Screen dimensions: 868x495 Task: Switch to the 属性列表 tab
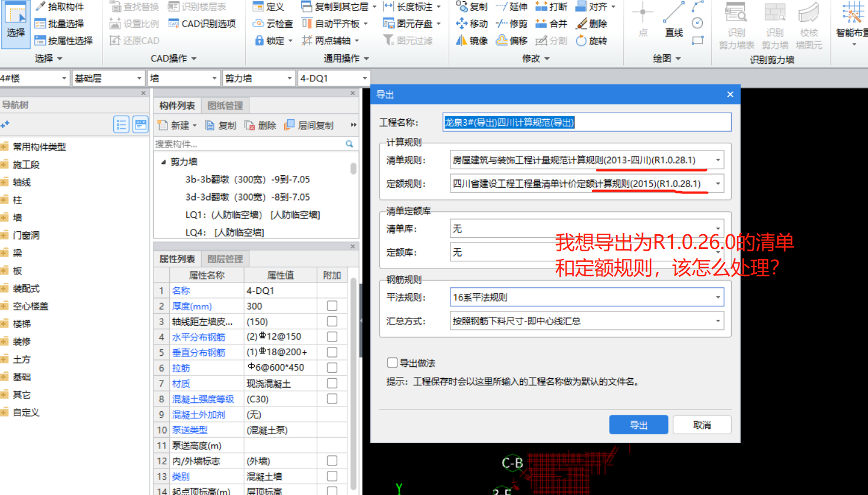click(177, 259)
